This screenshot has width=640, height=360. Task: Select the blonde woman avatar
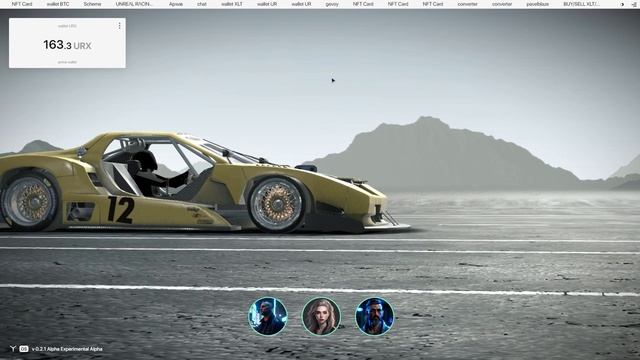[x=321, y=316]
